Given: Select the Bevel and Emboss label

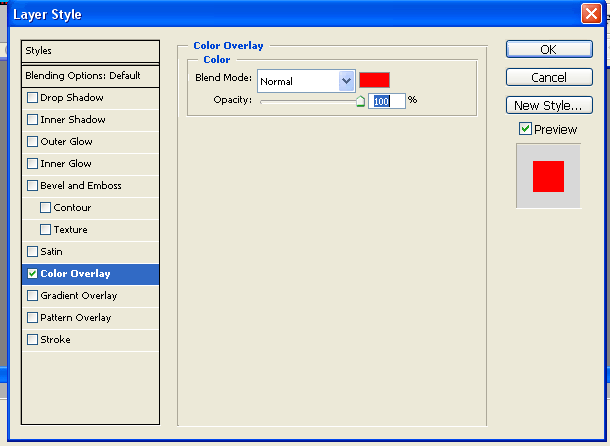Looking at the screenshot, I should (x=81, y=185).
